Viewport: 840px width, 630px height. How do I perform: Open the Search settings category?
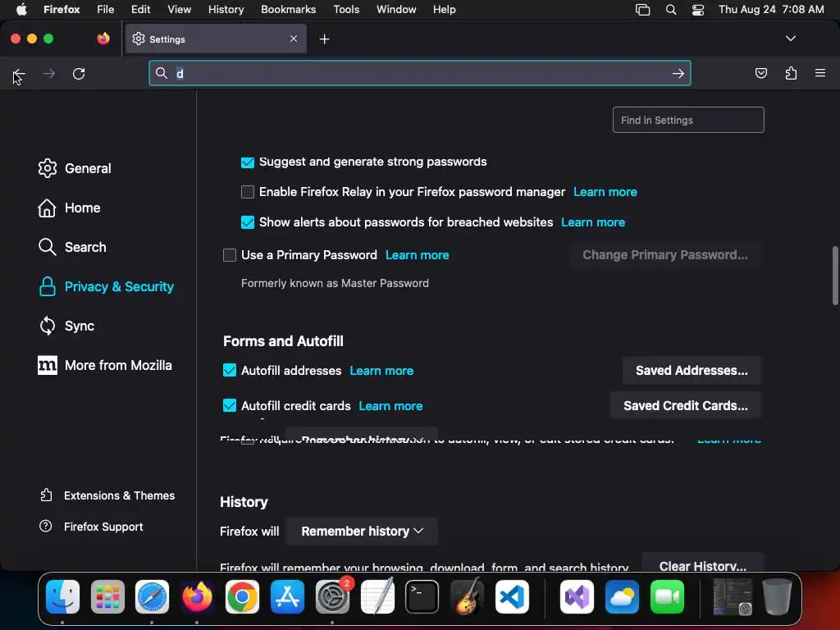click(x=72, y=247)
